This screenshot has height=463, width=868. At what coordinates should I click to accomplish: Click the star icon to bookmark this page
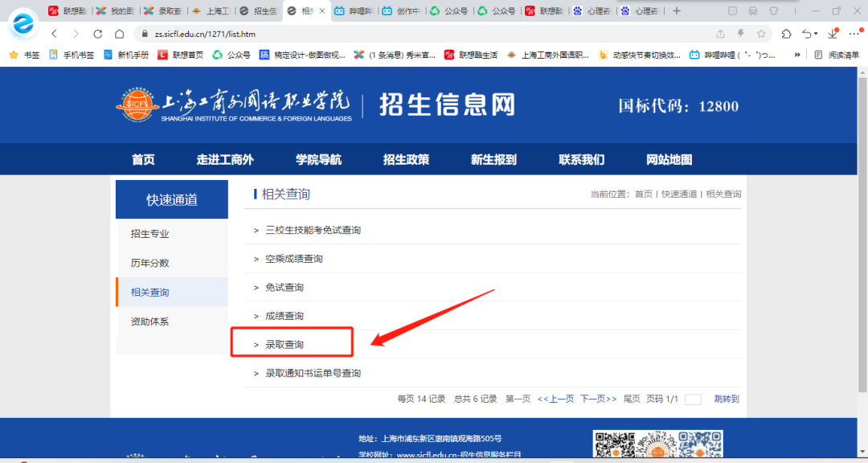[x=761, y=35]
